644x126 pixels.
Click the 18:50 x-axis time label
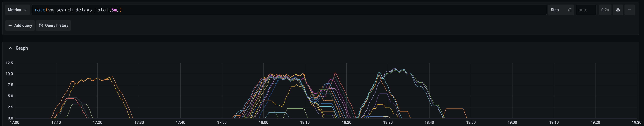pos(471,123)
